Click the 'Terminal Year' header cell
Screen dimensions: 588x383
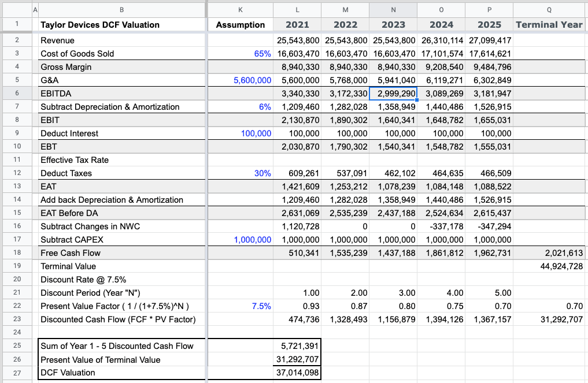coord(549,25)
